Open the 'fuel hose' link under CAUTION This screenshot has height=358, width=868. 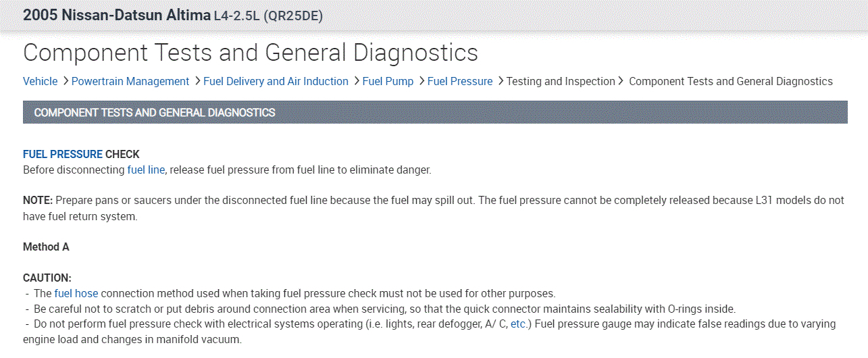tap(76, 293)
